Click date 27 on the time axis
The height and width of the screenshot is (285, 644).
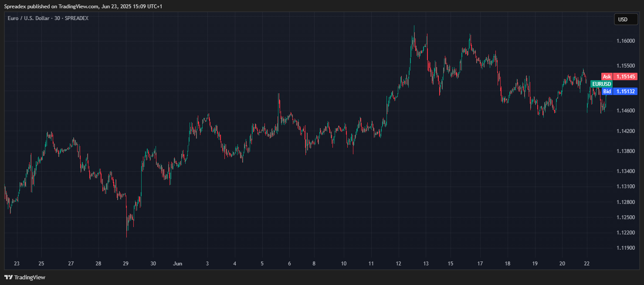pos(71,264)
